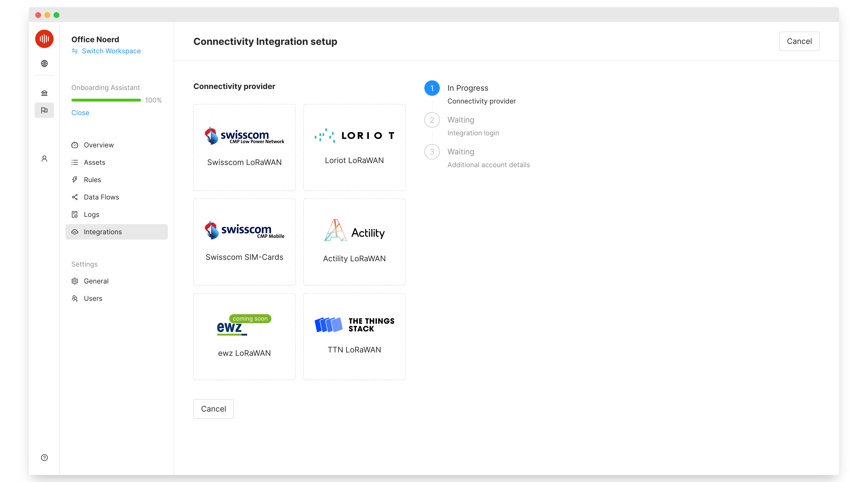The image size is (868, 482).
Task: Click step 1 In Progress circle
Action: [432, 88]
